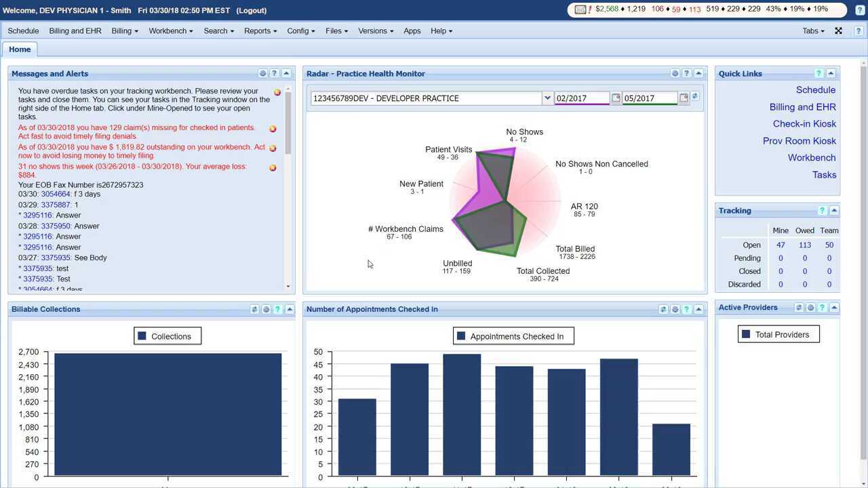868x488 pixels.
Task: Collapse the Quick Links panel
Action: click(831, 74)
